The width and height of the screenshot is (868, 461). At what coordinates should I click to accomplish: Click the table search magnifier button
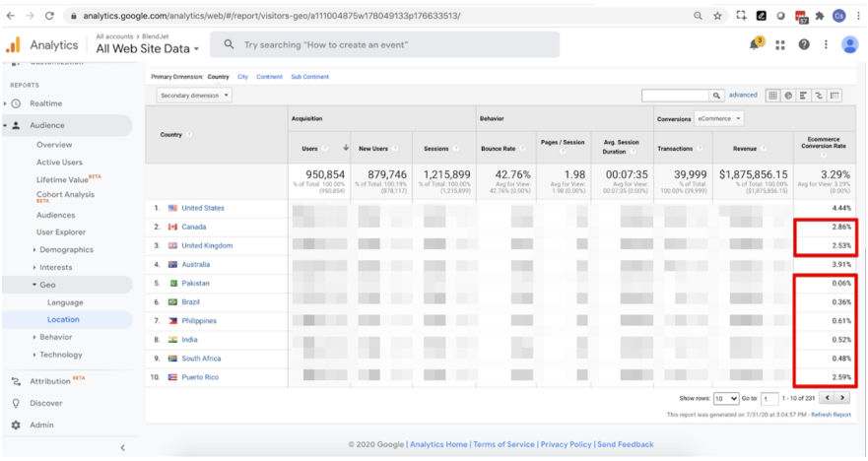[x=716, y=96]
